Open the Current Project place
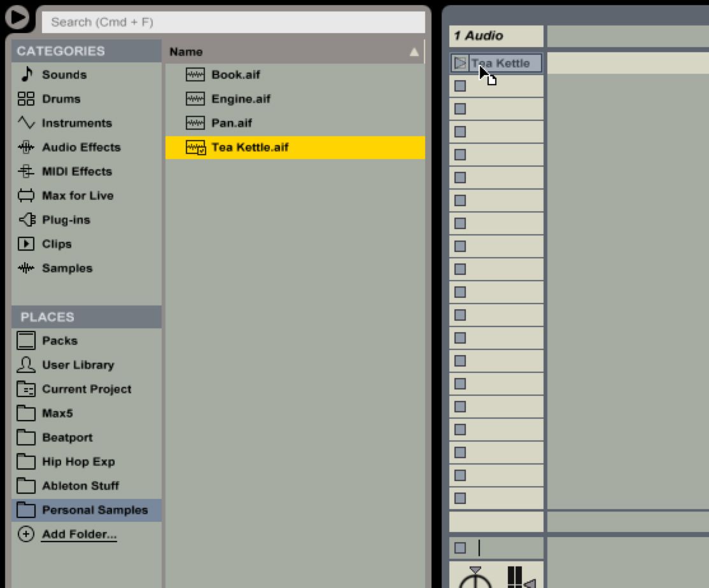The width and height of the screenshot is (709, 588). pos(87,389)
